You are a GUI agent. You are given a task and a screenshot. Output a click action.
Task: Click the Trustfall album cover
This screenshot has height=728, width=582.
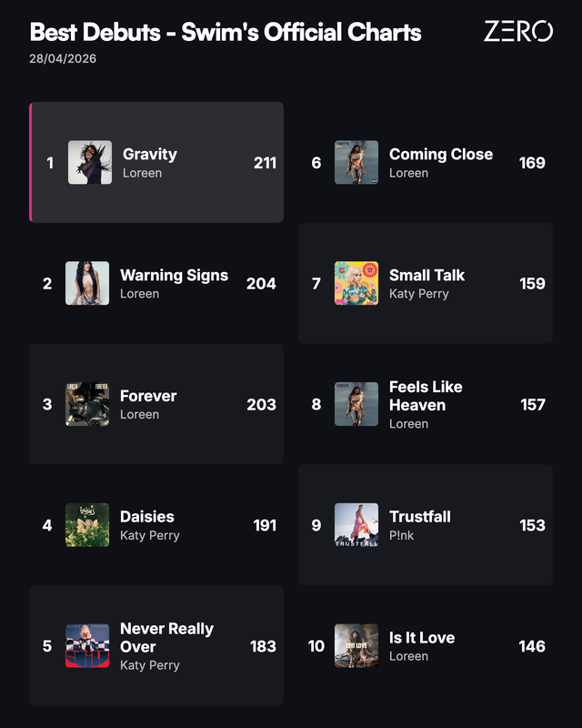pos(356,525)
